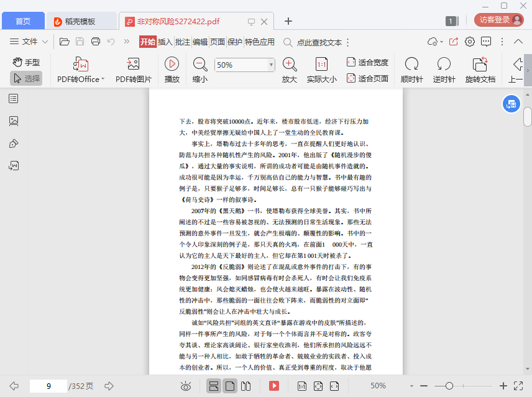Viewport: 532px width, 397px height.
Task: Rotate view clockwise (顺时针)
Action: 411,70
